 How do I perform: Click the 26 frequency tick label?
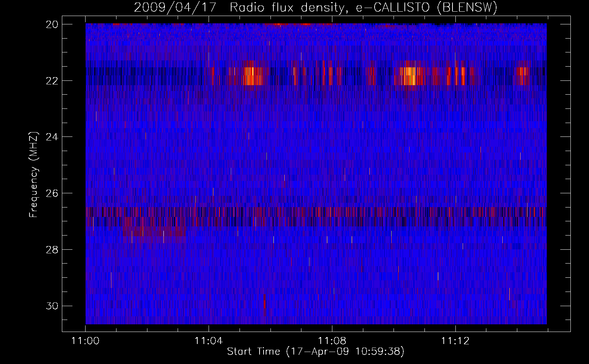click(x=52, y=193)
